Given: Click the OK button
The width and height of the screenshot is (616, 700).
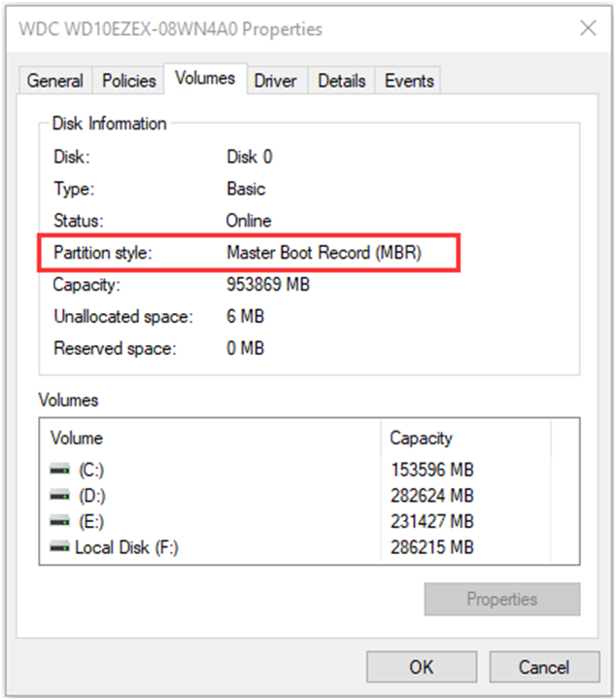Looking at the screenshot, I should [422, 667].
